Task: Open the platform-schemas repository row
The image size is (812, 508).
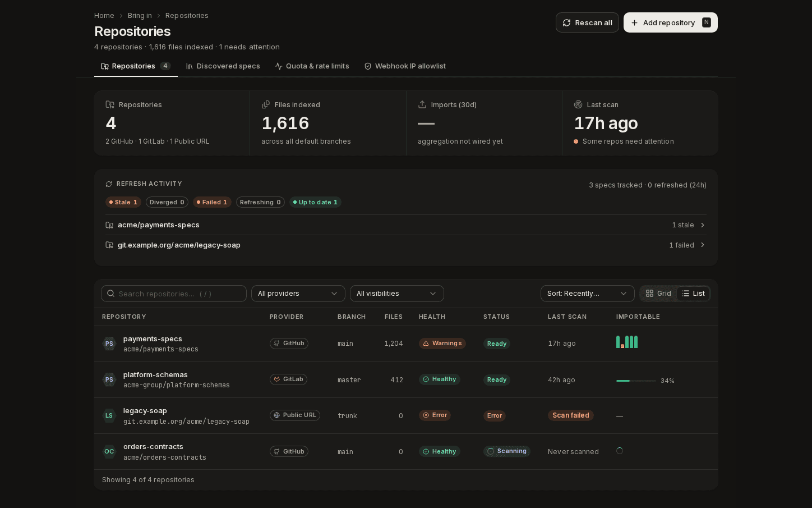Action: (406, 380)
